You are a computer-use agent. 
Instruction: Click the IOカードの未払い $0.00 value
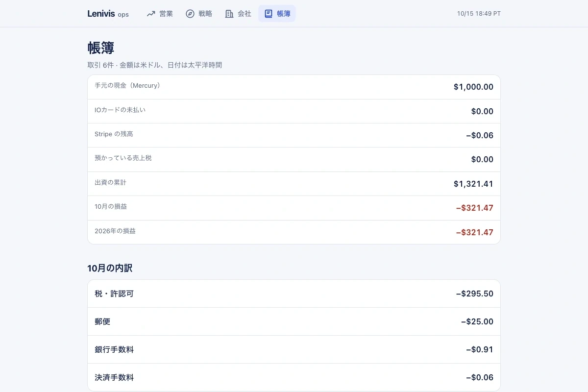point(482,111)
